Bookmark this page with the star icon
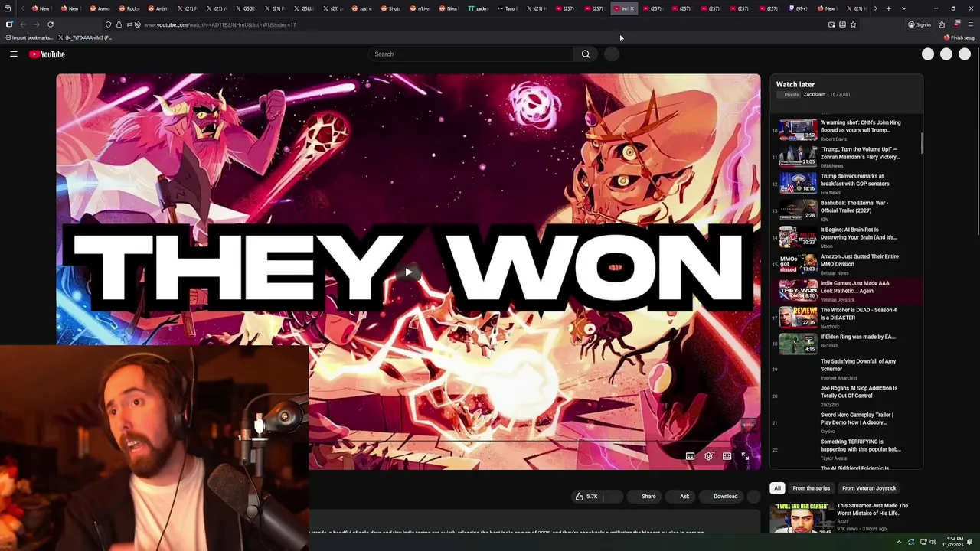Image resolution: width=980 pixels, height=551 pixels. [x=853, y=24]
